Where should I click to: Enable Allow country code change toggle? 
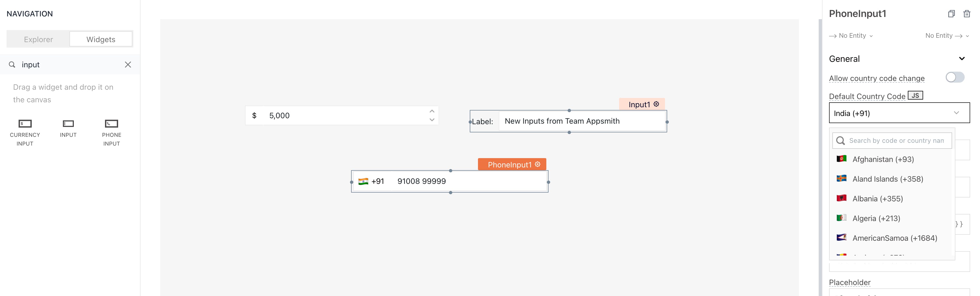pos(955,78)
